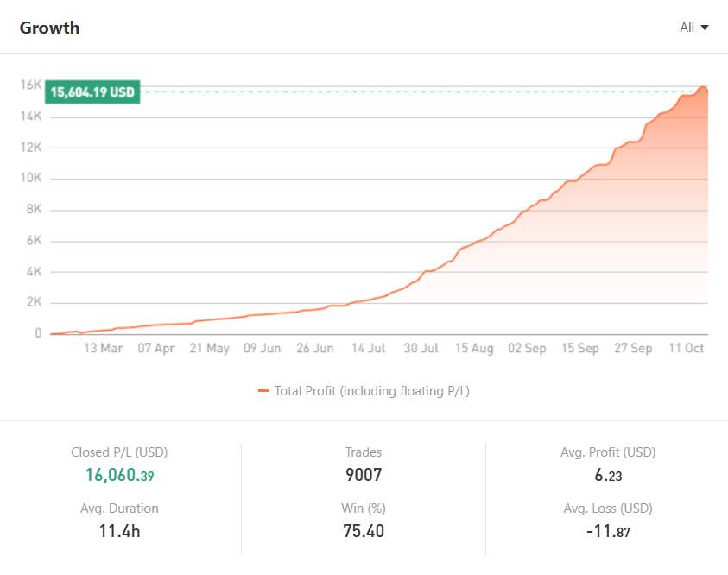Click the Growth panel title
Screen dimensions: 728x575
pyautogui.click(x=49, y=28)
